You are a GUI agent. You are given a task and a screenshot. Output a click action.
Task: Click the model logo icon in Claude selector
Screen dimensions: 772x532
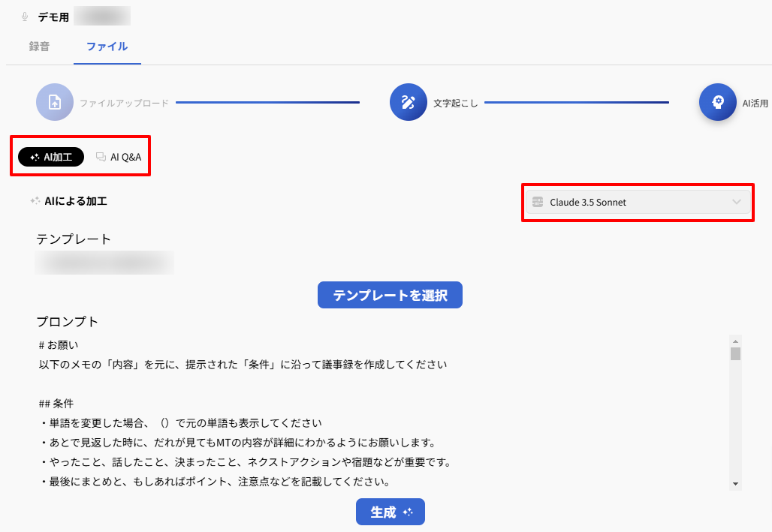pos(537,202)
